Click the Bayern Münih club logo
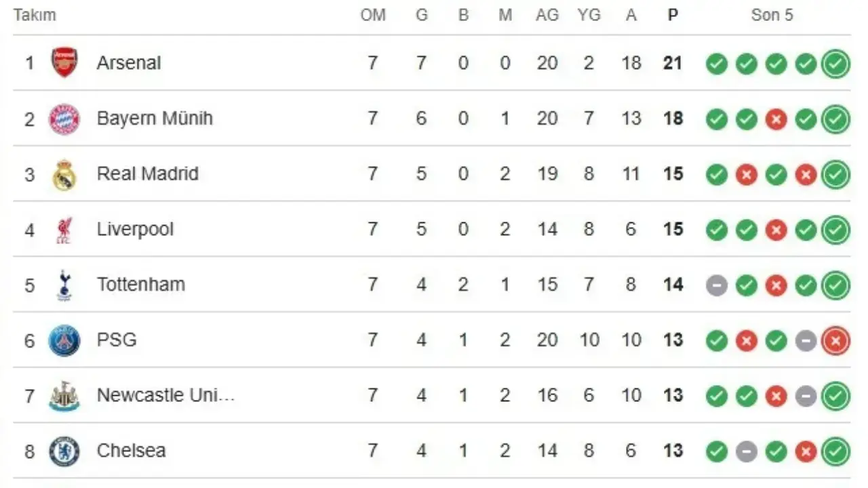Screen dimensions: 868x488 click(64, 119)
